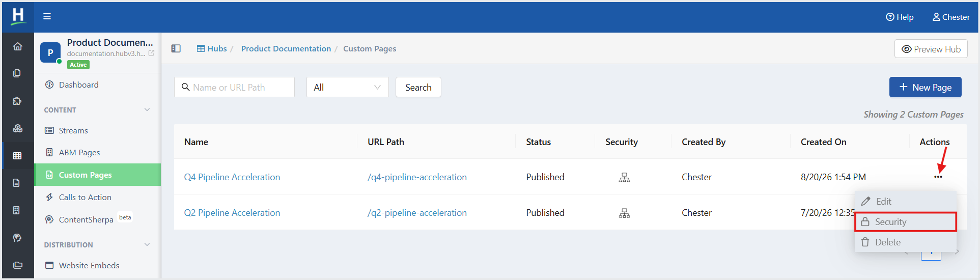
Task: Open the three-dot actions menu for Q4 Pipeline Acceleration
Action: 938,177
